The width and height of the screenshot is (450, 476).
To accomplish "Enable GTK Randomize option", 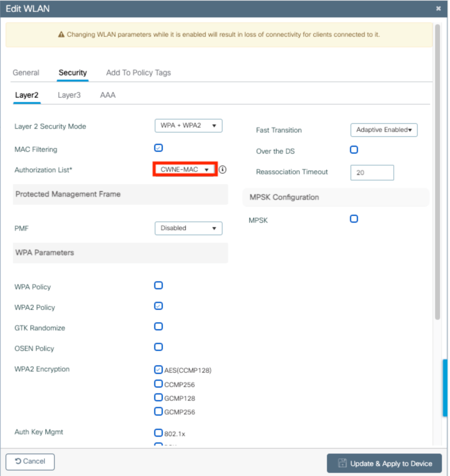I will click(x=159, y=326).
